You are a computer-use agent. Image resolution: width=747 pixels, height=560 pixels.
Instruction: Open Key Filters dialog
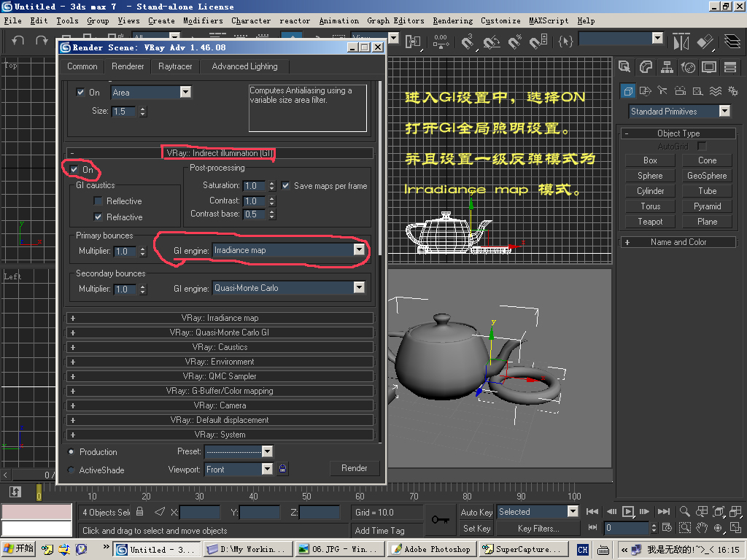click(538, 528)
